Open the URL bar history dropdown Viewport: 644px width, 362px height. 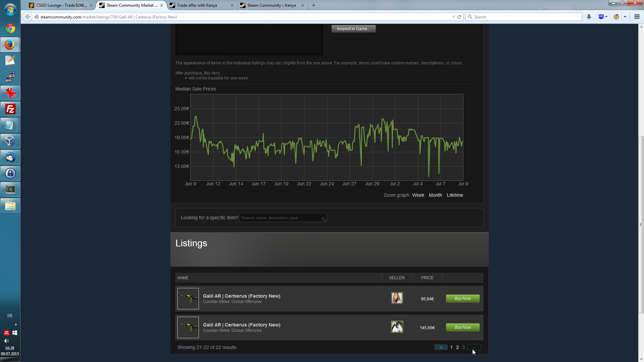pyautogui.click(x=453, y=17)
